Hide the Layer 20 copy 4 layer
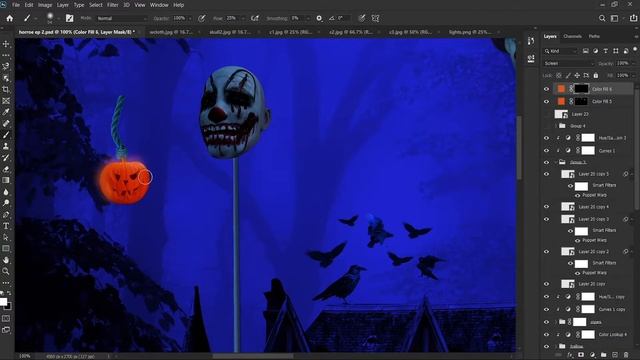The image size is (640, 360). click(547, 207)
